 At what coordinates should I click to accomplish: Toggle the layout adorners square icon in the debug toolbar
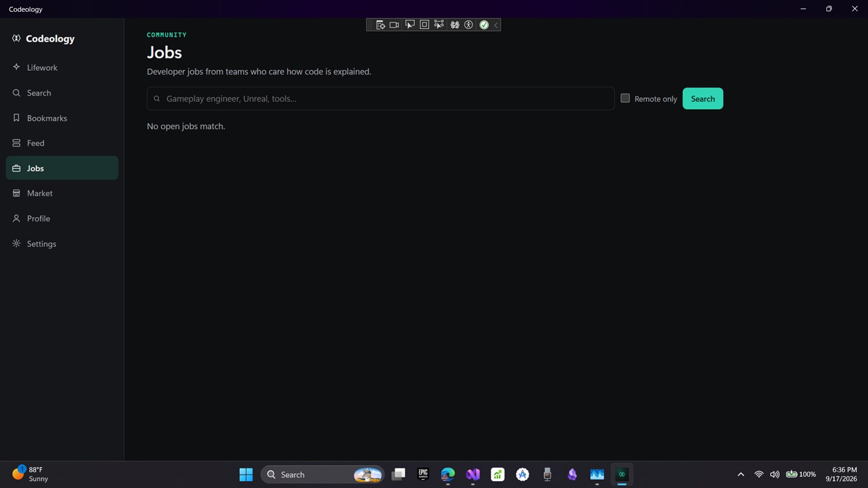tap(424, 25)
